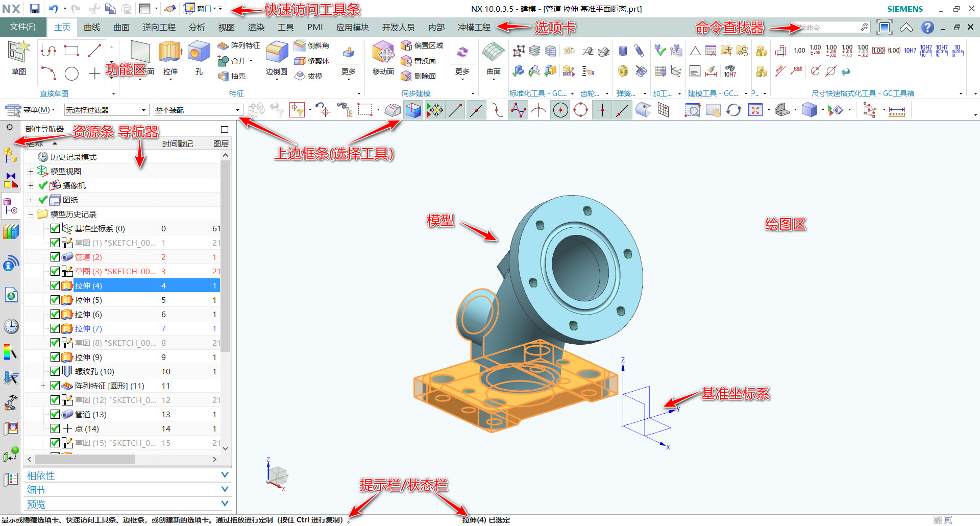Open the 整个装配 selection scope dropdown
This screenshot has height=526, width=980.
pyautogui.click(x=198, y=110)
